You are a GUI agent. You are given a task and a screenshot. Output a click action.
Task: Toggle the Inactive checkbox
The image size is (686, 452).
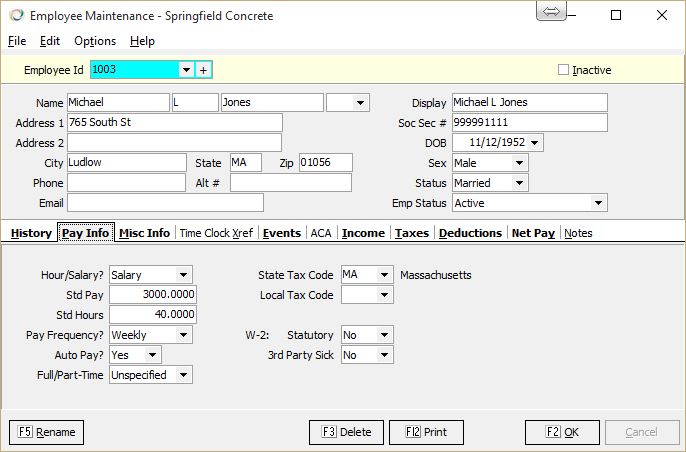563,70
